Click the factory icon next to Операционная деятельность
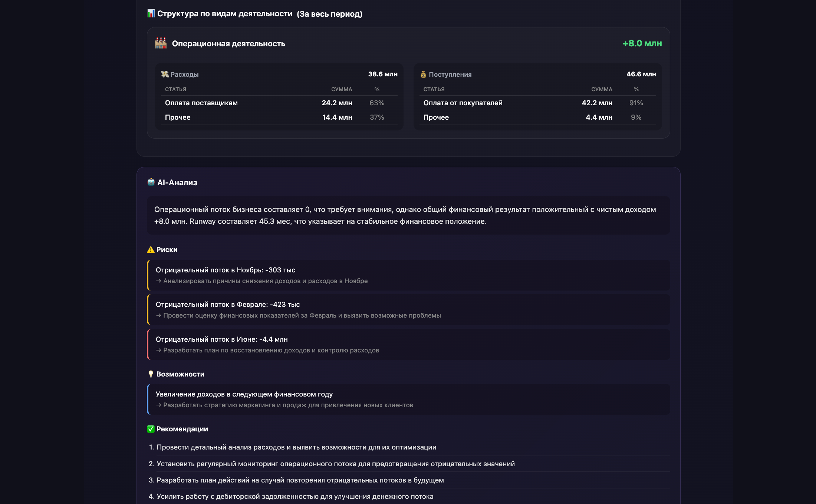 pos(161,43)
